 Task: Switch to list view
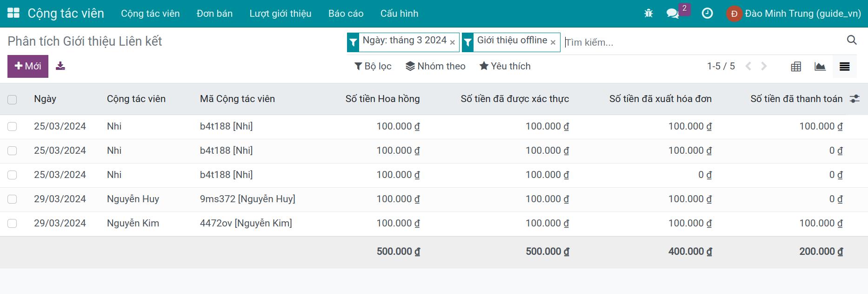pos(845,67)
